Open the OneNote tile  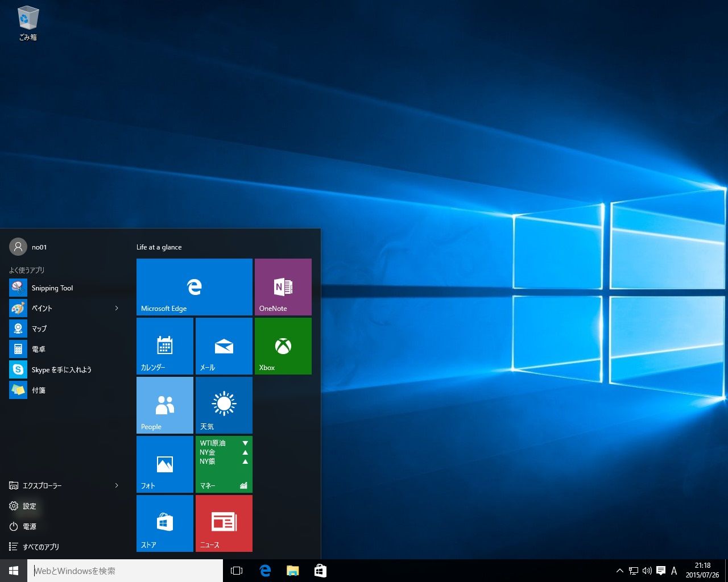pyautogui.click(x=283, y=287)
